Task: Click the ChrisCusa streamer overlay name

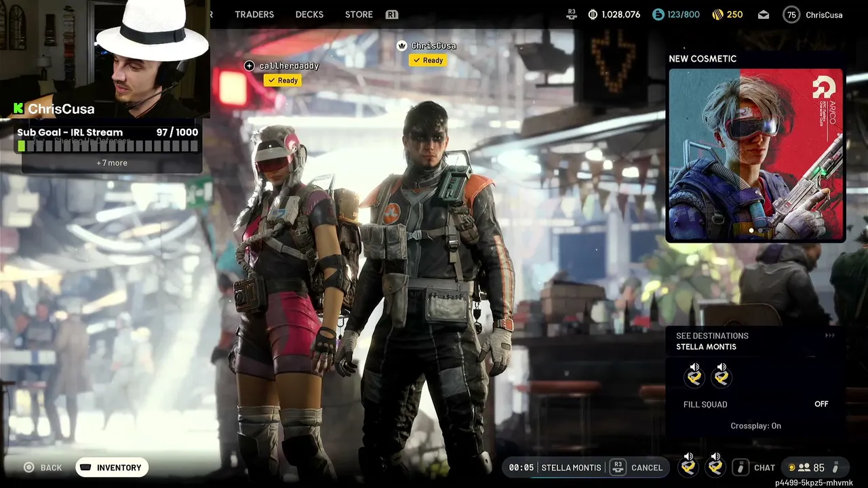Action: pyautogui.click(x=61, y=108)
